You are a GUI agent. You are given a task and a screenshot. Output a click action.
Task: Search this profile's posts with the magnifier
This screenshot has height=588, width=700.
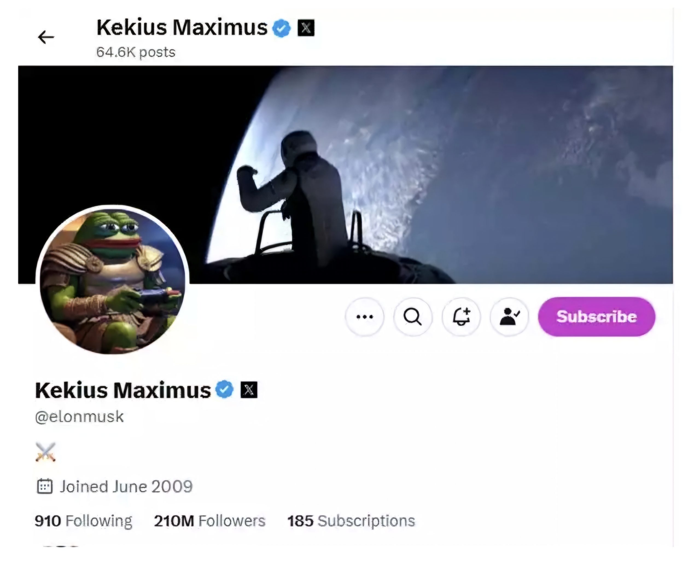pos(413,317)
